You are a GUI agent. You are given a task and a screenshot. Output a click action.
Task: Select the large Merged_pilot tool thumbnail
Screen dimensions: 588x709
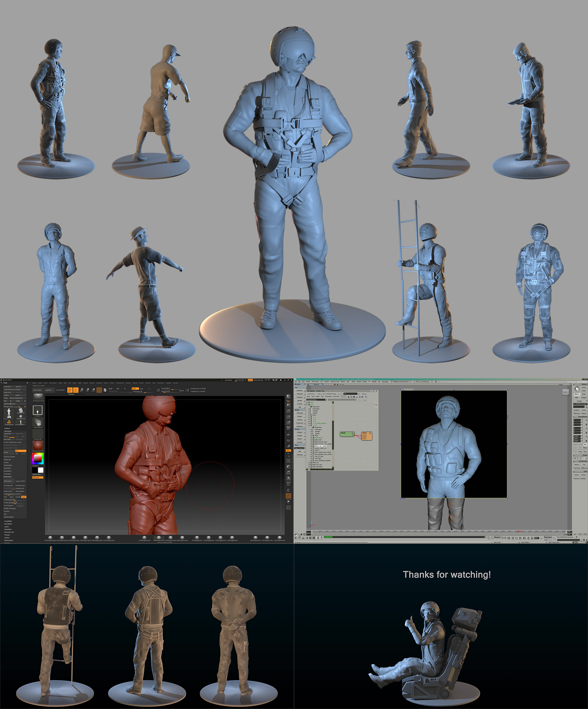pyautogui.click(x=9, y=413)
